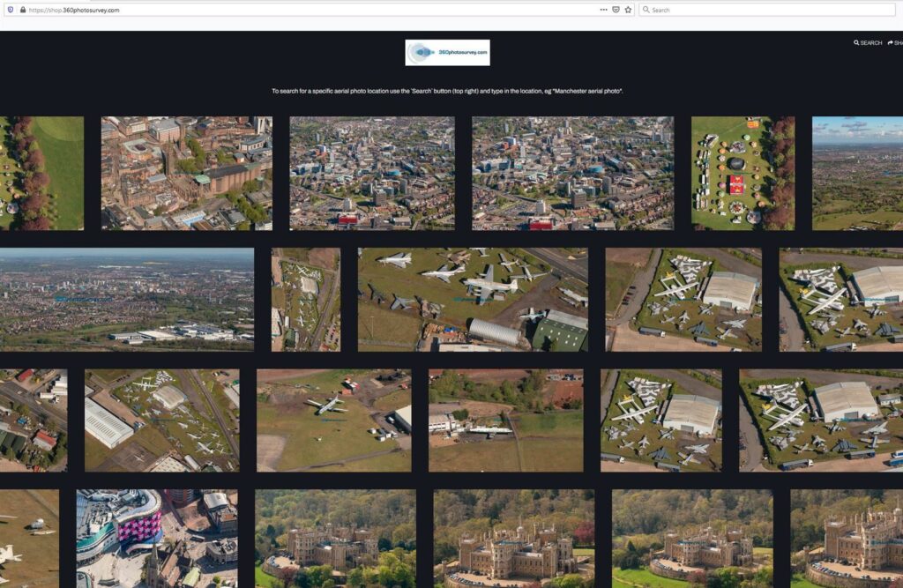Open the colorful pink checkered building thumbnail
903x588 pixels.
coord(157,539)
